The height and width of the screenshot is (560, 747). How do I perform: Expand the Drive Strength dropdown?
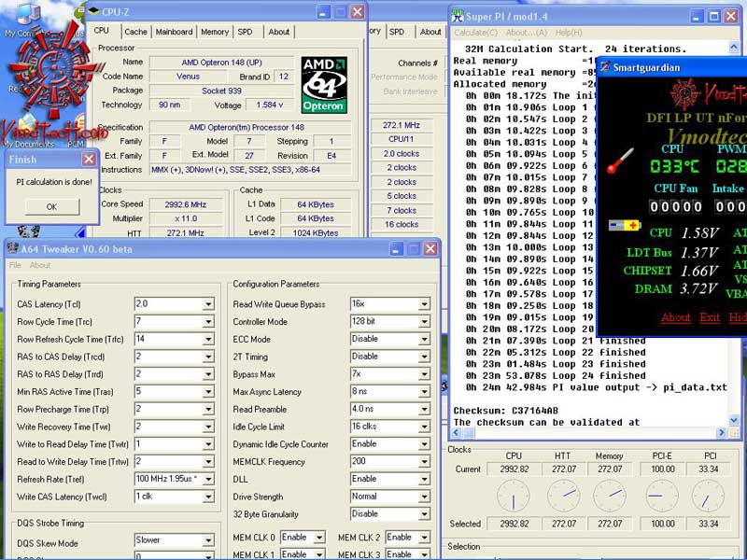click(424, 497)
